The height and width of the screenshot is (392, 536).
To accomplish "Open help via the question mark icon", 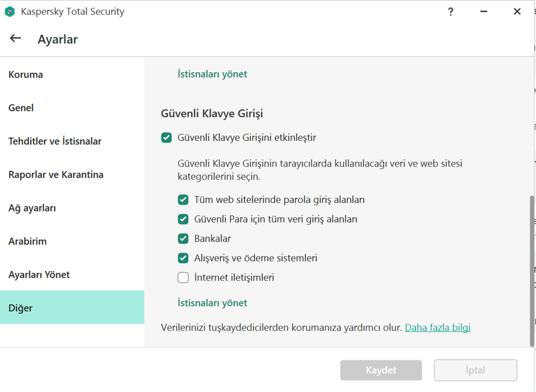I will [x=451, y=11].
